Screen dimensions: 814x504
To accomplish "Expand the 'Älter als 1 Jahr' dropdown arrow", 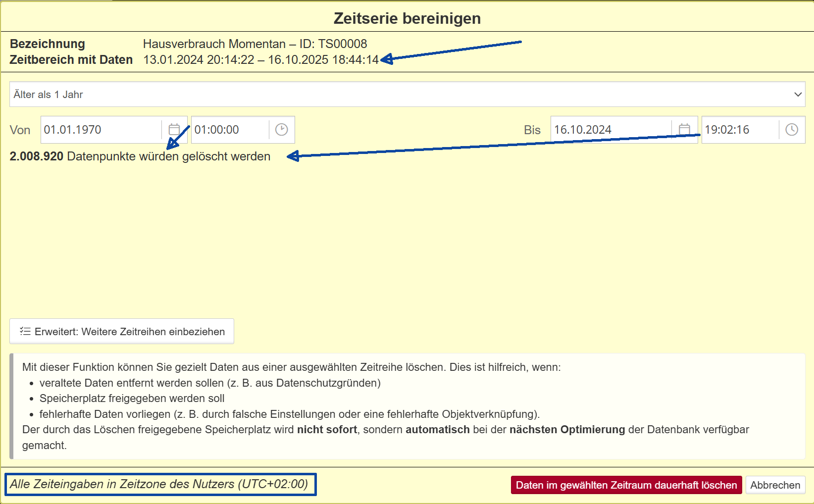I will (797, 95).
